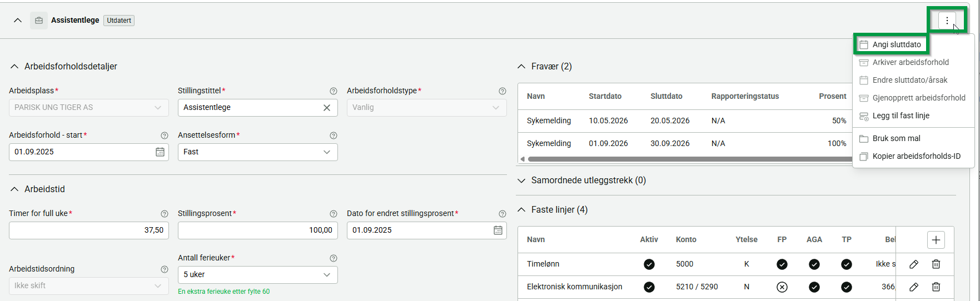Click the Rapporteringsstatus column header
The height and width of the screenshot is (301, 980).
coord(745,97)
